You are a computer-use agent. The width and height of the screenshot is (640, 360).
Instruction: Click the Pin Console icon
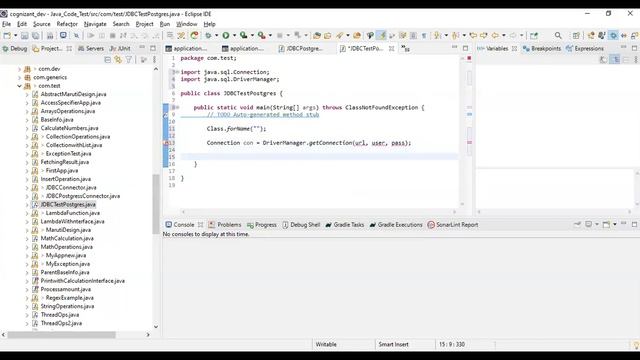(577, 224)
